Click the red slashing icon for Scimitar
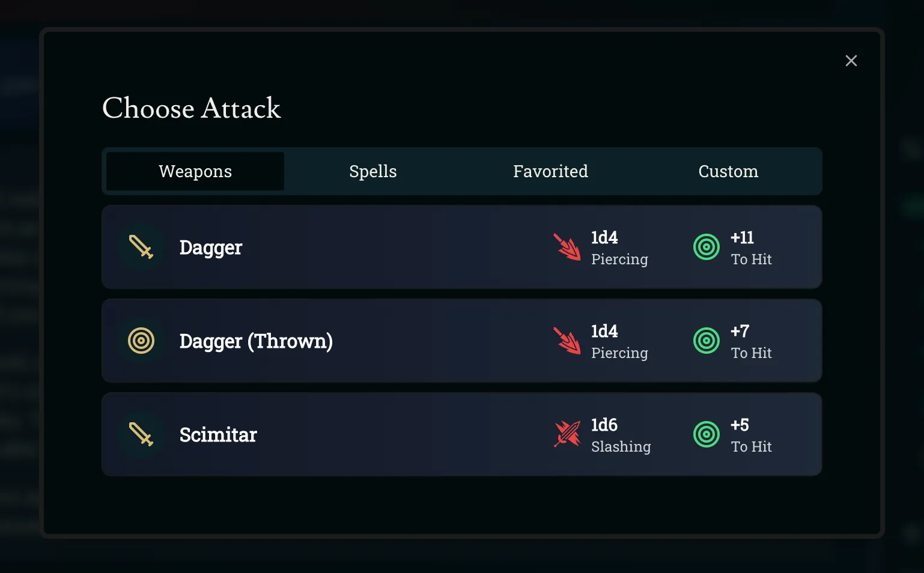This screenshot has width=924, height=573. (x=567, y=434)
